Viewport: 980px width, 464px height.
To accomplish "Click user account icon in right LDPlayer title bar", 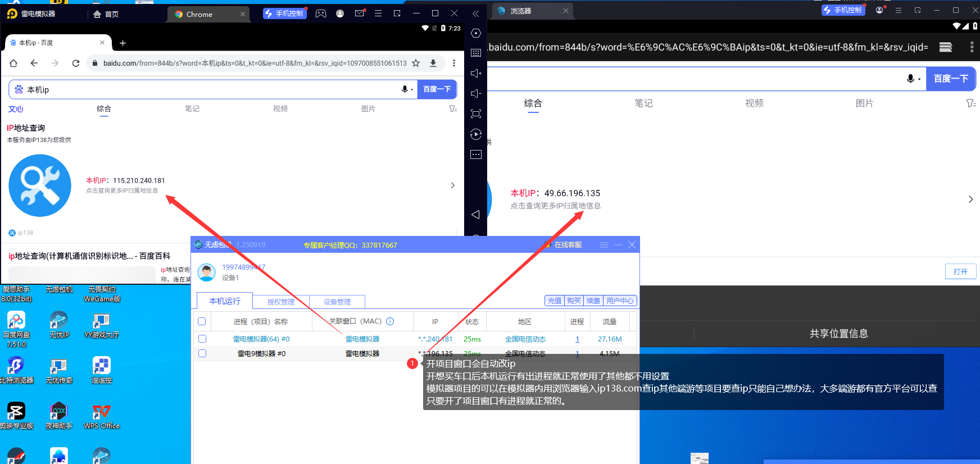I will tap(879, 10).
